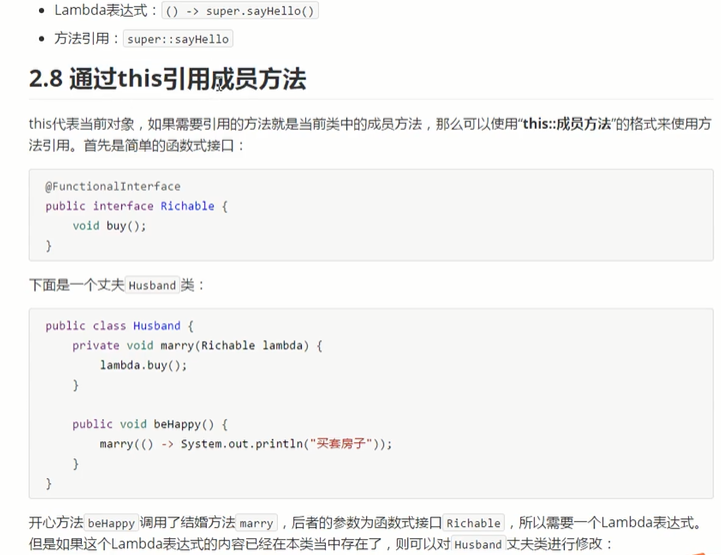Click the "public void beHappy() {" line
This screenshot has height=555, width=721.
[x=155, y=424]
